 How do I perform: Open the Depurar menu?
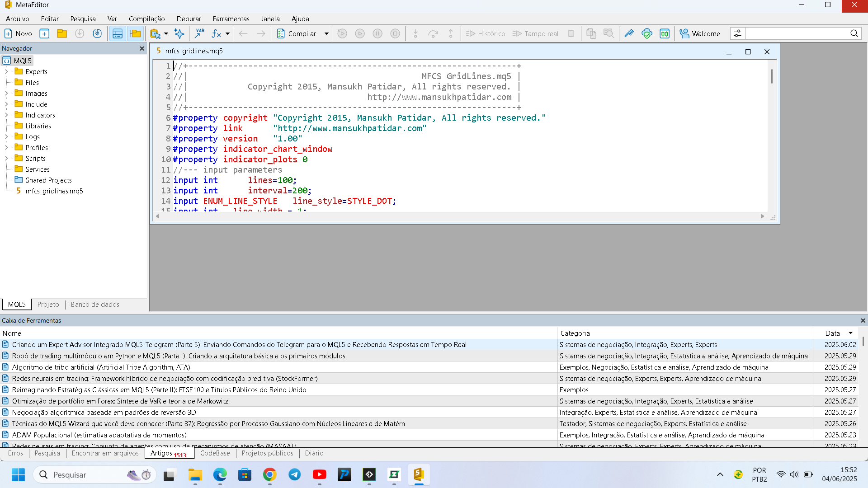pyautogui.click(x=189, y=19)
